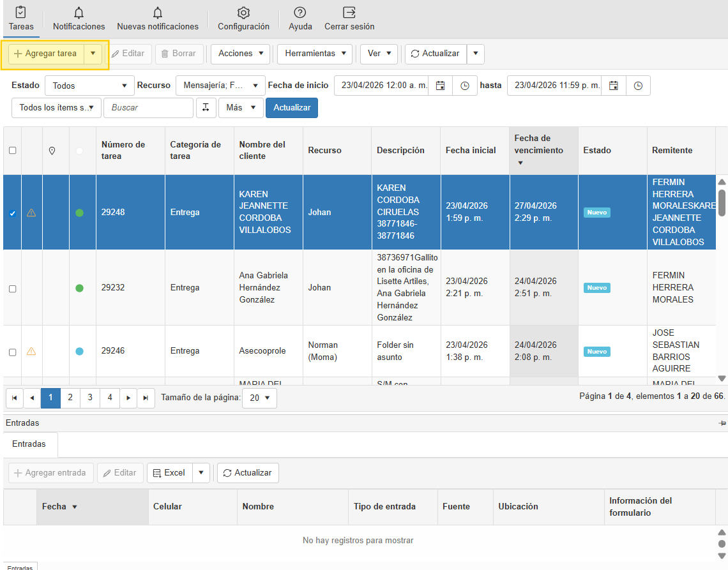The height and width of the screenshot is (570, 728).
Task: Click the green status dot for task 29232
Action: 79,289
